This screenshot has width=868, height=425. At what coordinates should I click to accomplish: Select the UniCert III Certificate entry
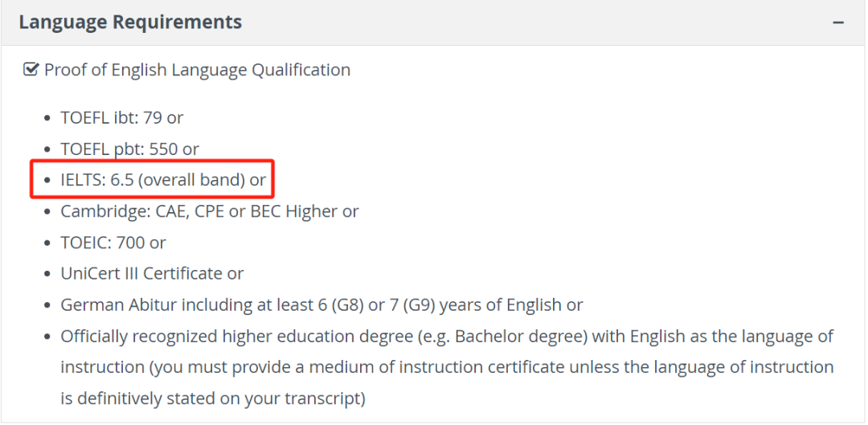tap(152, 274)
